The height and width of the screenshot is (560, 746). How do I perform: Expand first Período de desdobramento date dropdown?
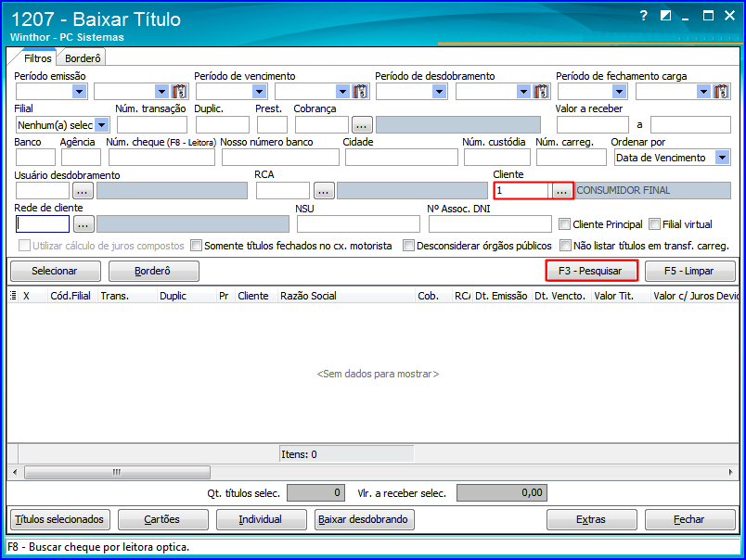tap(440, 91)
